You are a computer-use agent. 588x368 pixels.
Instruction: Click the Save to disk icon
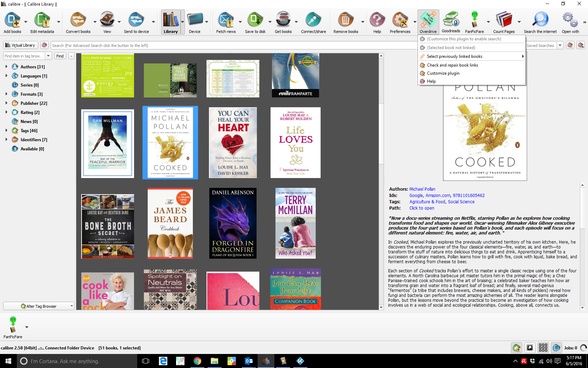(x=255, y=20)
